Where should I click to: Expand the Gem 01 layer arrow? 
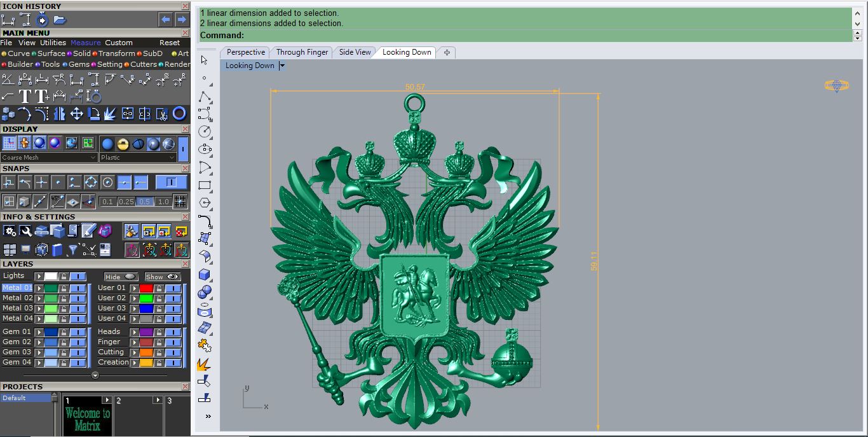tap(39, 332)
